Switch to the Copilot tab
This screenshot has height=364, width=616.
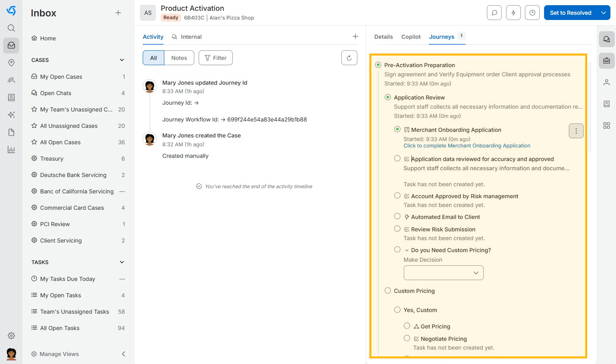tap(411, 37)
